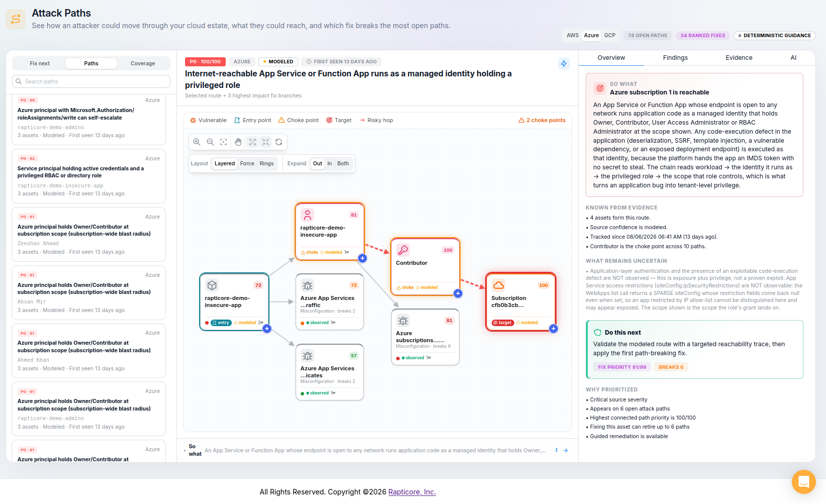Open the orange chat widget
826x504 pixels.
[803, 482]
